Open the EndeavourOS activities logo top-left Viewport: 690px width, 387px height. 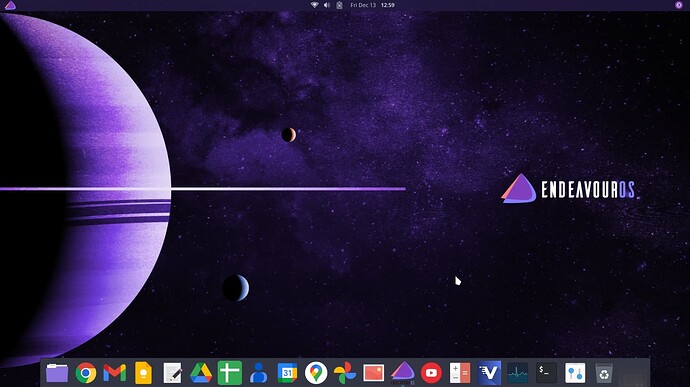(10, 5)
